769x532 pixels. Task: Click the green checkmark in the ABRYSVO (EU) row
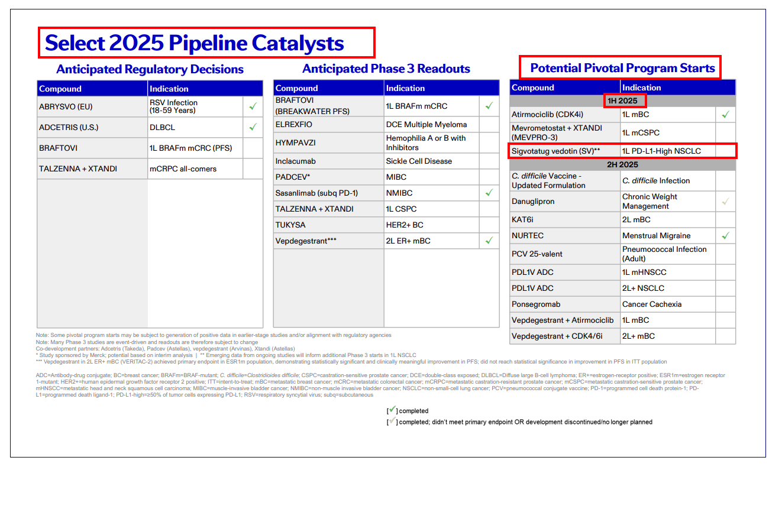point(253,106)
